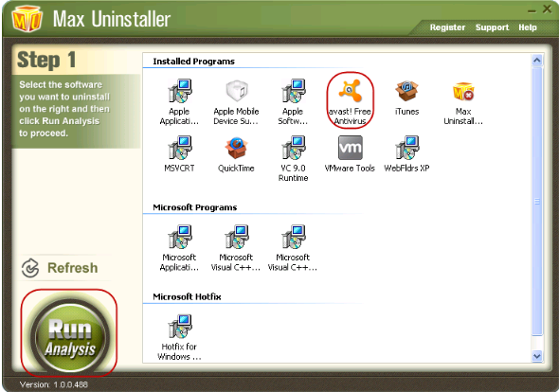Open the Support menu item

click(x=492, y=27)
